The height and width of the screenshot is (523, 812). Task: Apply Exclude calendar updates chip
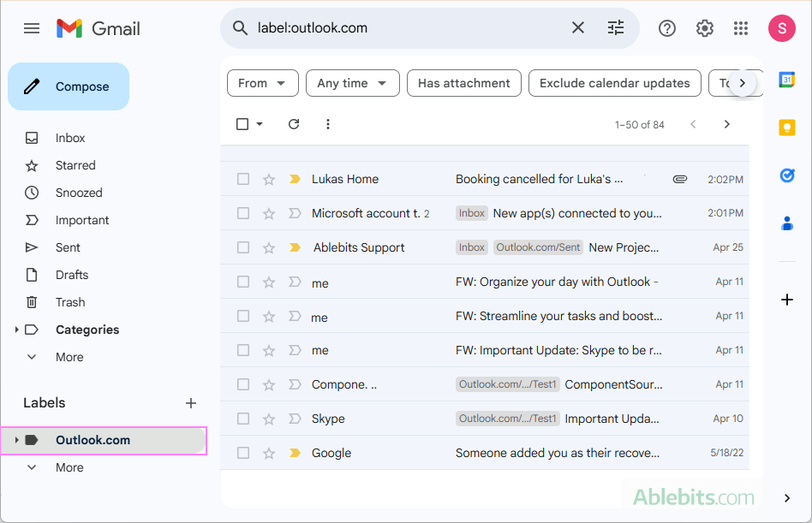coord(615,83)
